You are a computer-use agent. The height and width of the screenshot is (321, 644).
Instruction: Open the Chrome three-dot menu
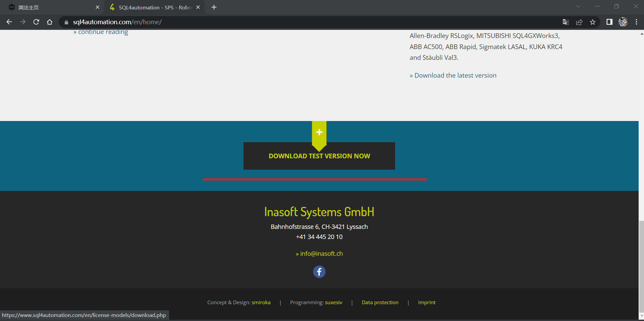pos(636,22)
